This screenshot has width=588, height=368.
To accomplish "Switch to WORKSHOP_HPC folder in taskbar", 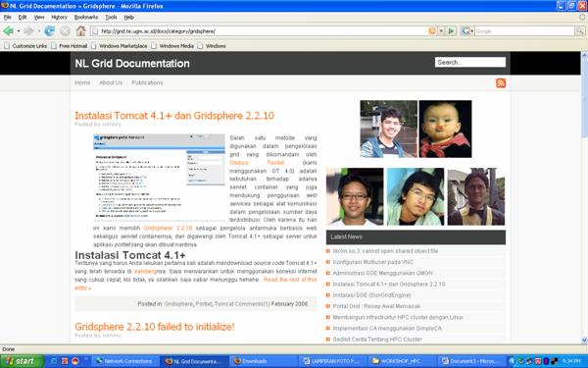I will [x=402, y=361].
